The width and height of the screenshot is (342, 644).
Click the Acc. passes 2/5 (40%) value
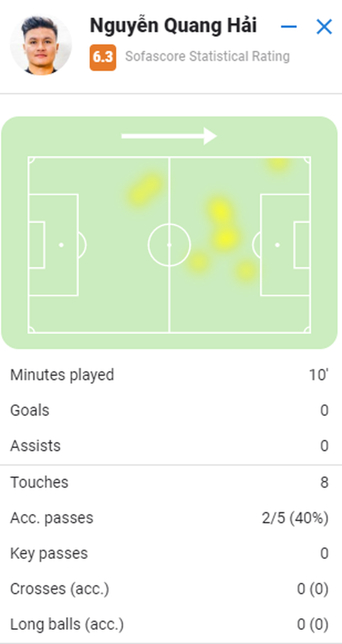point(295,518)
